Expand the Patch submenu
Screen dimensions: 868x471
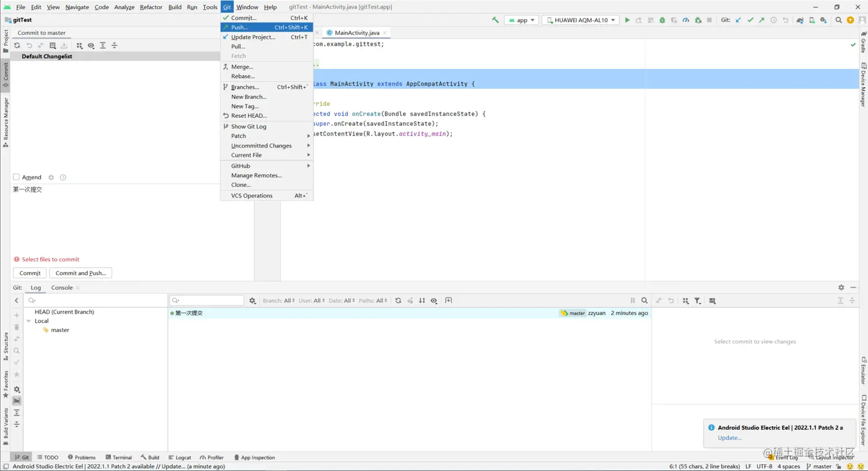[x=267, y=136]
